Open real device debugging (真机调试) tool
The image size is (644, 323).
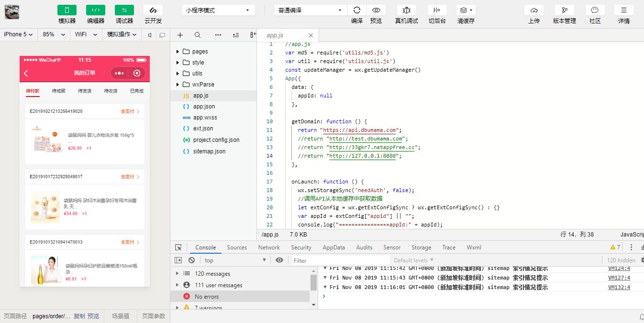click(x=406, y=10)
